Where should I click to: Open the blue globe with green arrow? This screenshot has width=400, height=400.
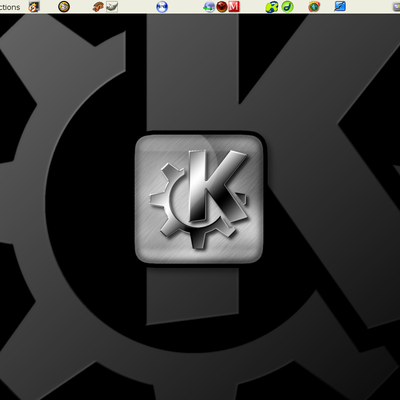209,7
